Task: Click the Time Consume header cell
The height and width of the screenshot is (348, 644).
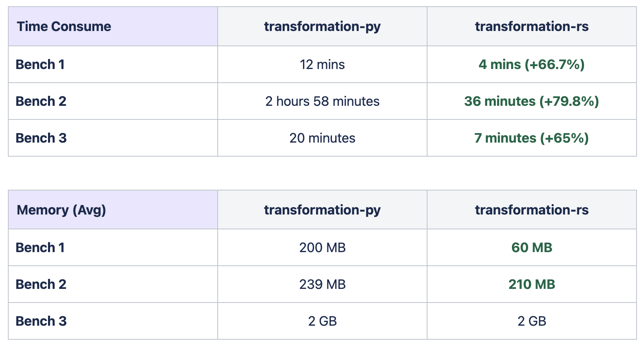Action: point(64,26)
